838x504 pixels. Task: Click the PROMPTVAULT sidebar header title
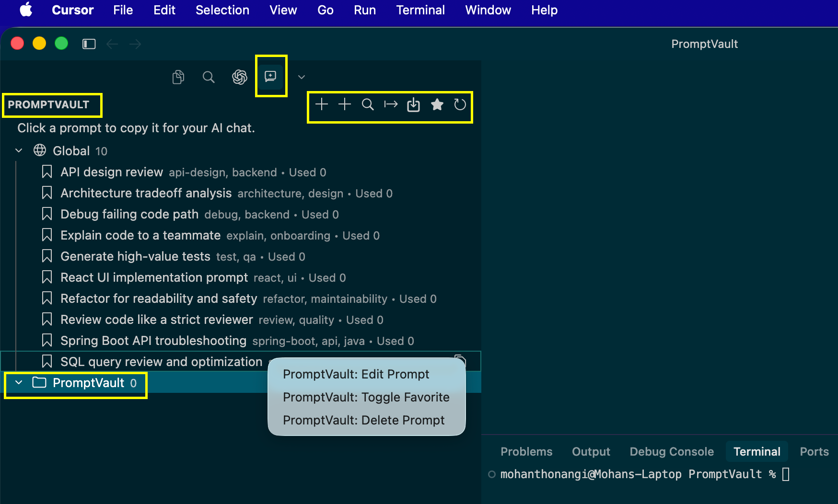[48, 104]
